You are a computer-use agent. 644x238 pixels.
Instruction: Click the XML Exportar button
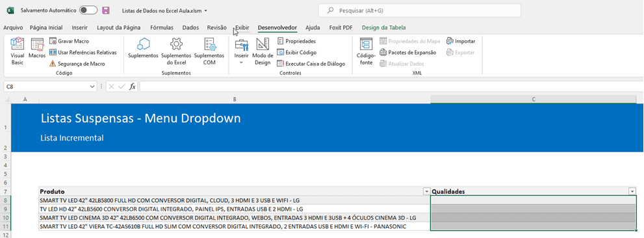click(460, 52)
